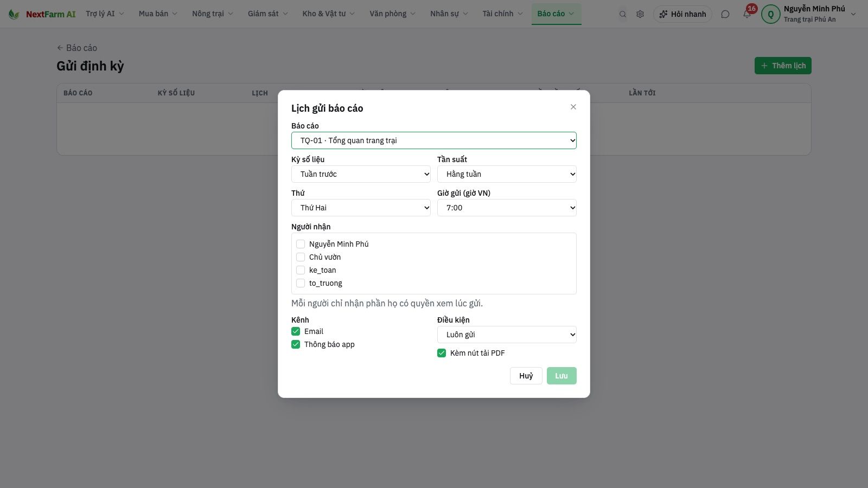Image resolution: width=868 pixels, height=488 pixels.
Task: Click Huỷ to cancel the dialog
Action: pyautogui.click(x=526, y=376)
